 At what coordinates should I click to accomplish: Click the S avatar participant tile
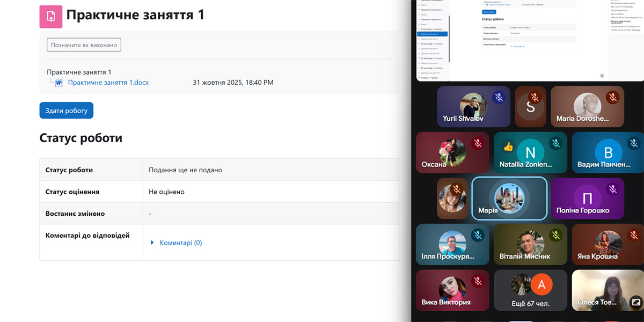click(x=530, y=106)
